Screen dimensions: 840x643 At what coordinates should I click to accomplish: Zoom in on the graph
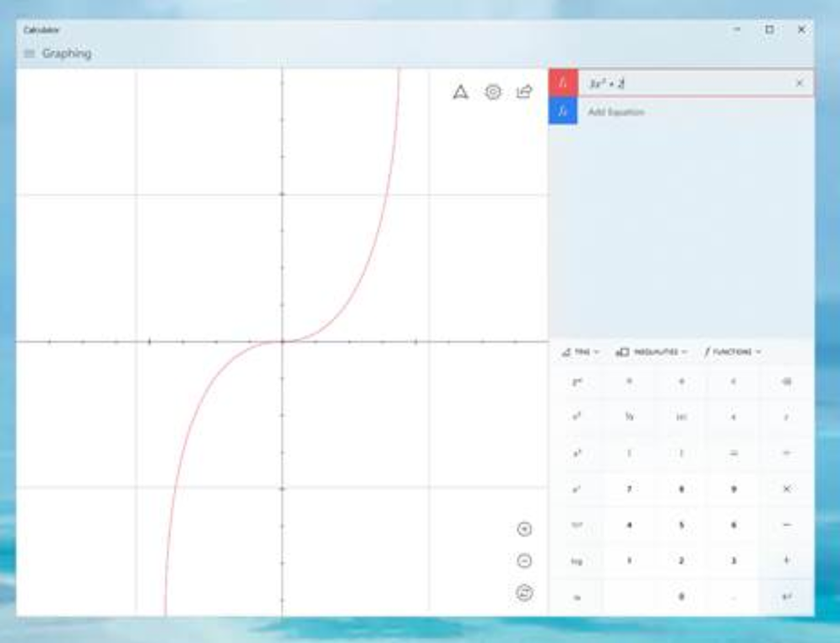[x=524, y=529]
